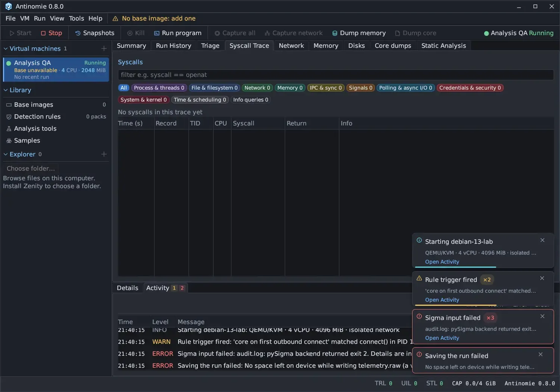Image resolution: width=560 pixels, height=392 pixels.
Task: Switch to the Static Analysis tab
Action: (x=444, y=46)
